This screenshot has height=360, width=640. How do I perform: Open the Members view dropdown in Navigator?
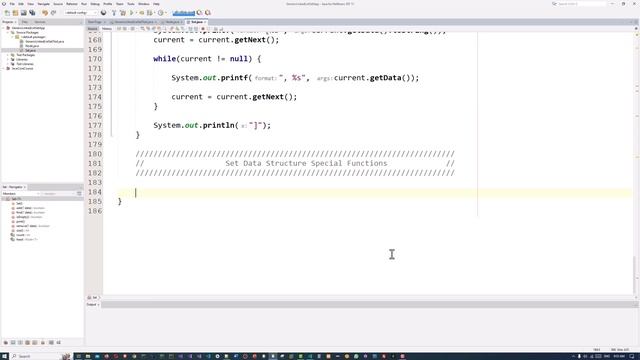pyautogui.click(x=21, y=193)
